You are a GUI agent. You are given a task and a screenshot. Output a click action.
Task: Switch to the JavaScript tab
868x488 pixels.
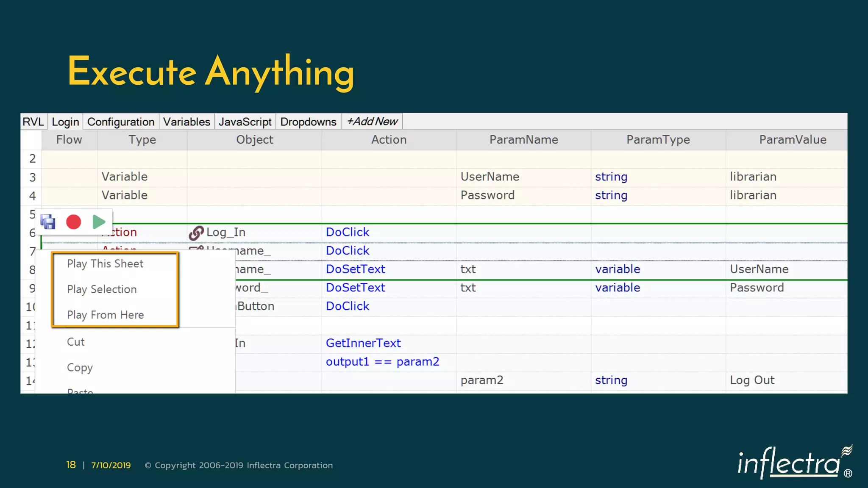[245, 122]
